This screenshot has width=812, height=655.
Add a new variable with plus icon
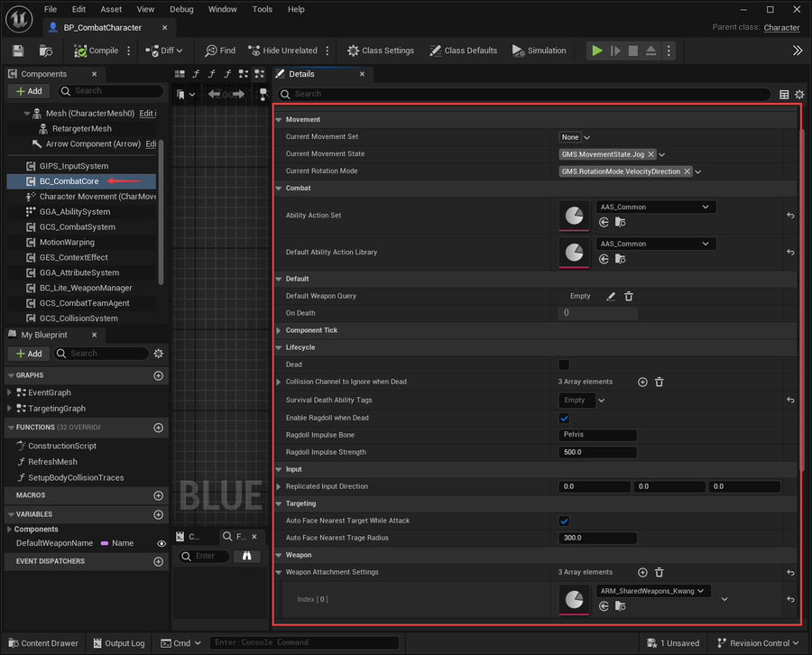tap(159, 514)
